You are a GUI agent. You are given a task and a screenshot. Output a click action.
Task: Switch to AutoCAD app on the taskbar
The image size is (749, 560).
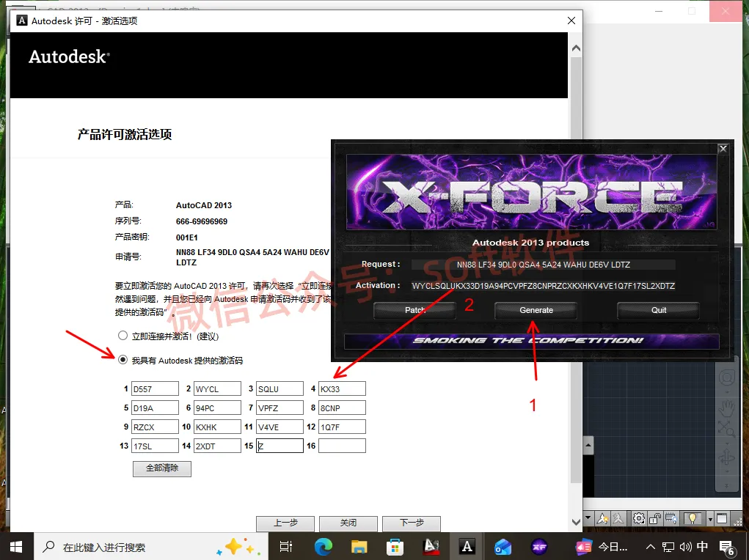(431, 547)
